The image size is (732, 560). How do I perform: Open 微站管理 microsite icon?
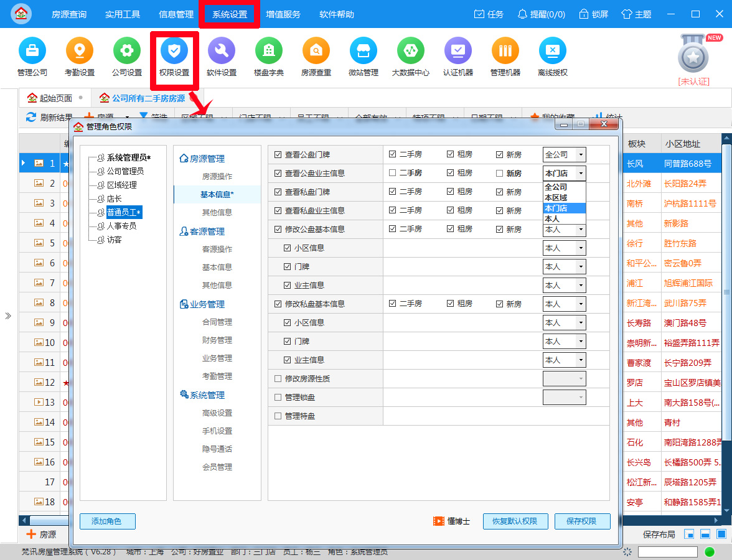364,50
